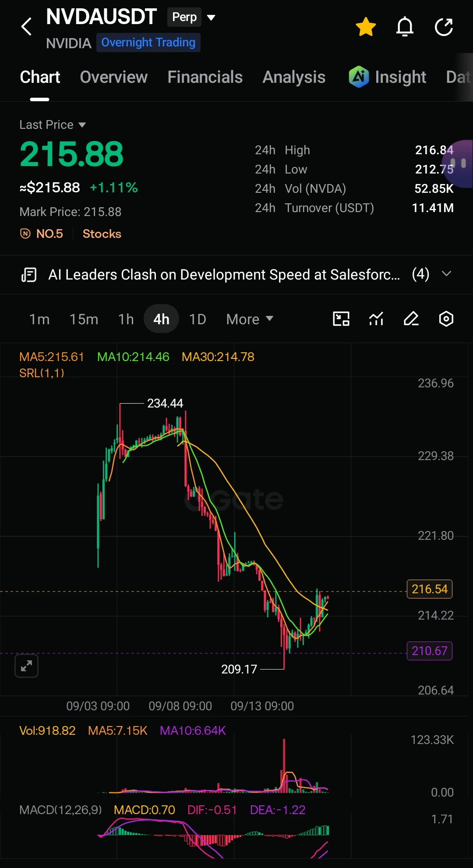
Task: Tap the DEA:-1.22 value
Action: point(278,810)
